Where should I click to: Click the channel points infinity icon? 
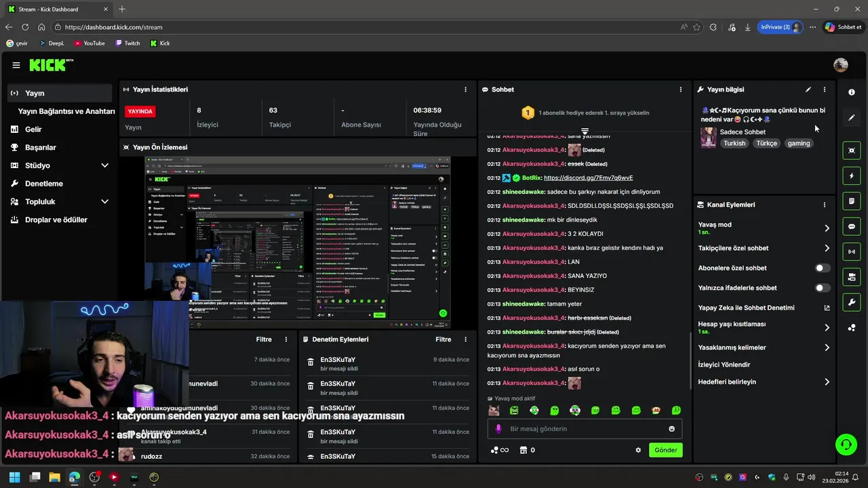coord(500,450)
